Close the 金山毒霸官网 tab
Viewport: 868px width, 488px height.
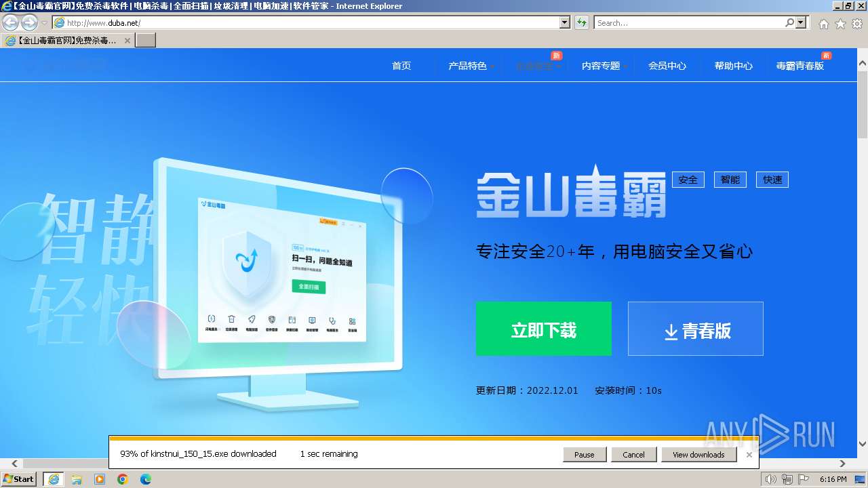127,41
